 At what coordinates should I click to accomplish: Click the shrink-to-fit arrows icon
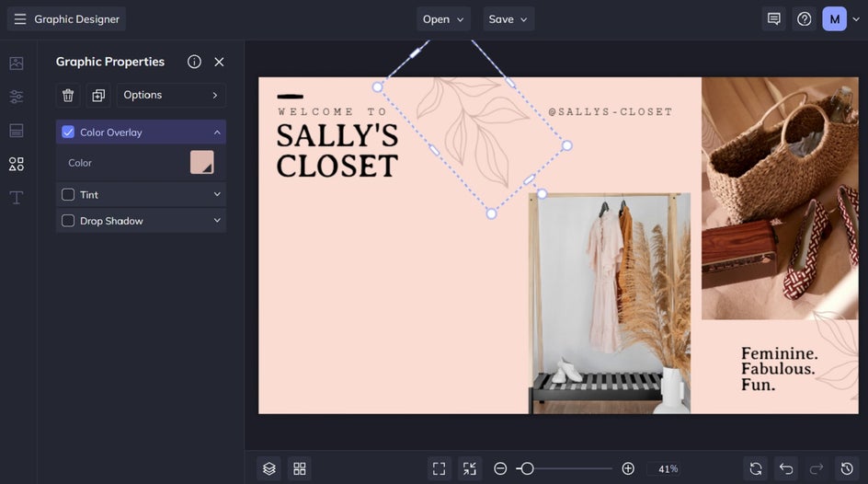coord(470,469)
